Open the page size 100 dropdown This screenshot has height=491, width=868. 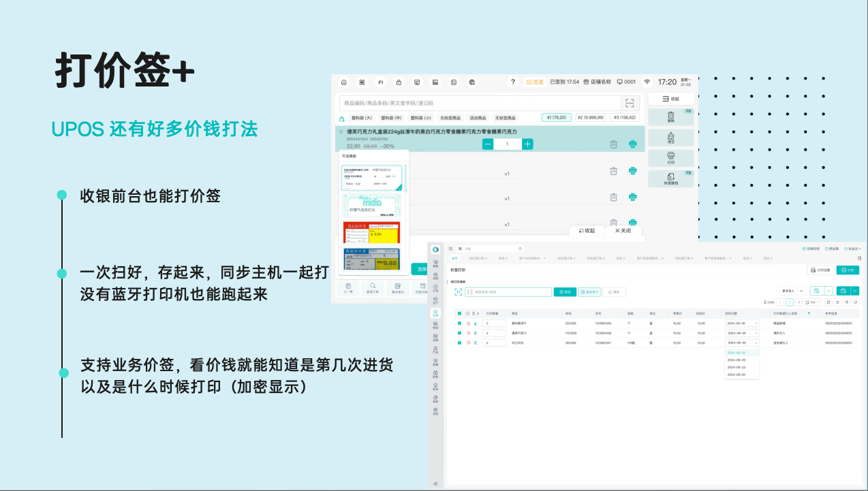(812, 302)
